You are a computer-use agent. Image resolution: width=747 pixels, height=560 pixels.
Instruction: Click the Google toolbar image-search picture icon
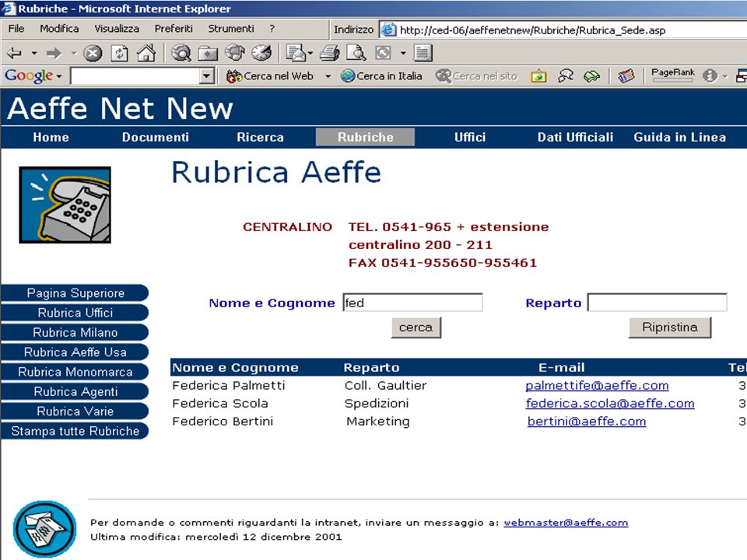[x=538, y=75]
